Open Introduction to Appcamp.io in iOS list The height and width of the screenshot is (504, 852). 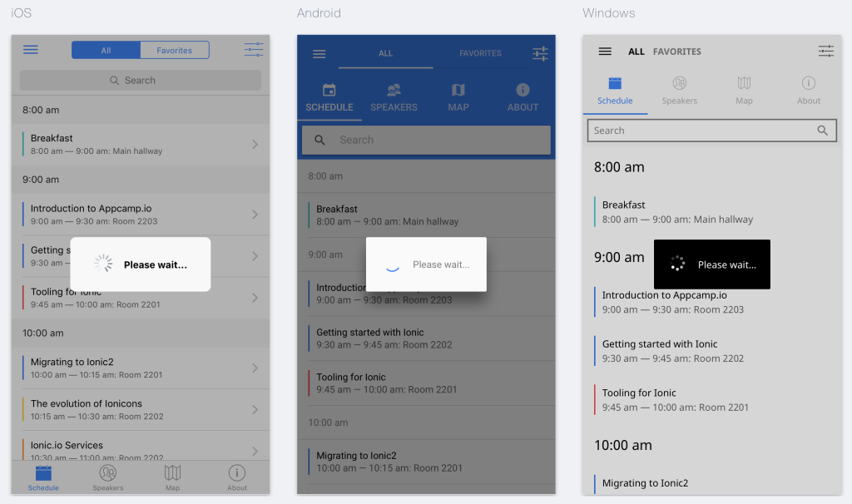(x=140, y=214)
